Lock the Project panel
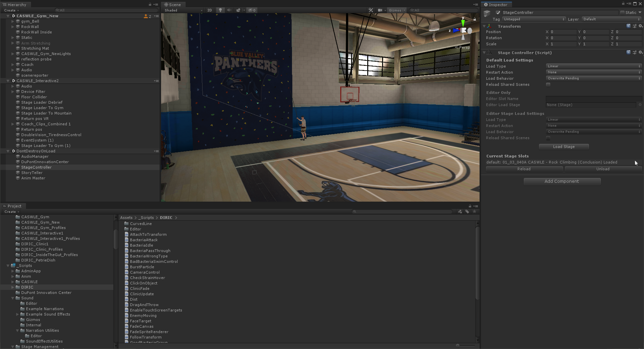Image resolution: width=644 pixels, height=349 pixels. tap(470, 206)
